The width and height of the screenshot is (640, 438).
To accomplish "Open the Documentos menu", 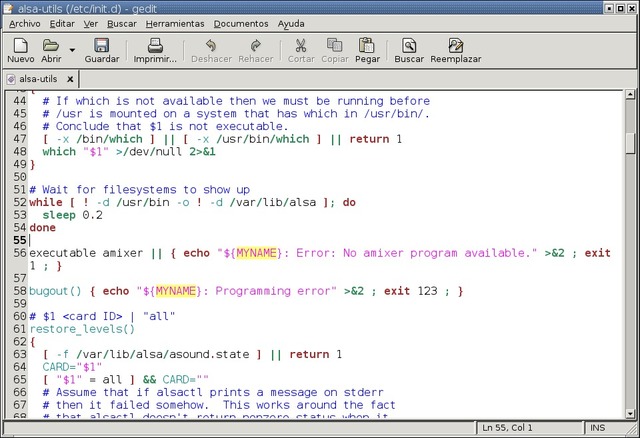I will [x=241, y=24].
